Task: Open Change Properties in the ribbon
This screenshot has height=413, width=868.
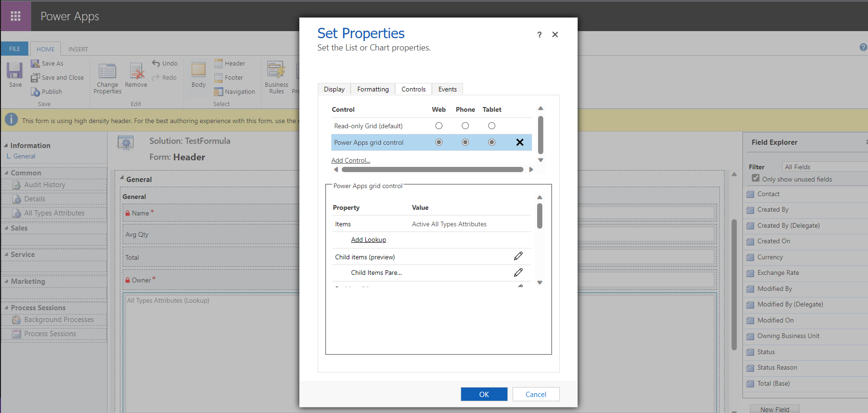Action: [107, 79]
